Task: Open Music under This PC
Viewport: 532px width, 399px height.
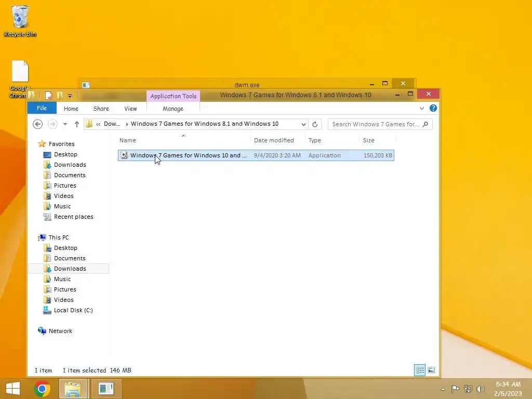Action: click(62, 279)
